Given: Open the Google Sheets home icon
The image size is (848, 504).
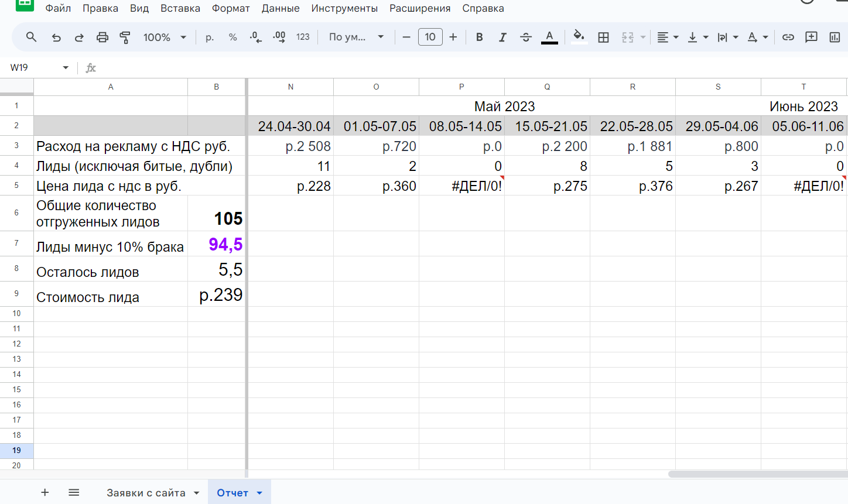Looking at the screenshot, I should coord(25,5).
